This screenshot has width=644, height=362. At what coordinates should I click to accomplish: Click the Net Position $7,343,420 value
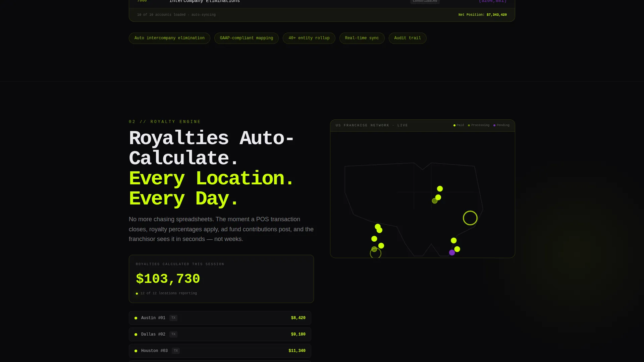pyautogui.click(x=482, y=15)
